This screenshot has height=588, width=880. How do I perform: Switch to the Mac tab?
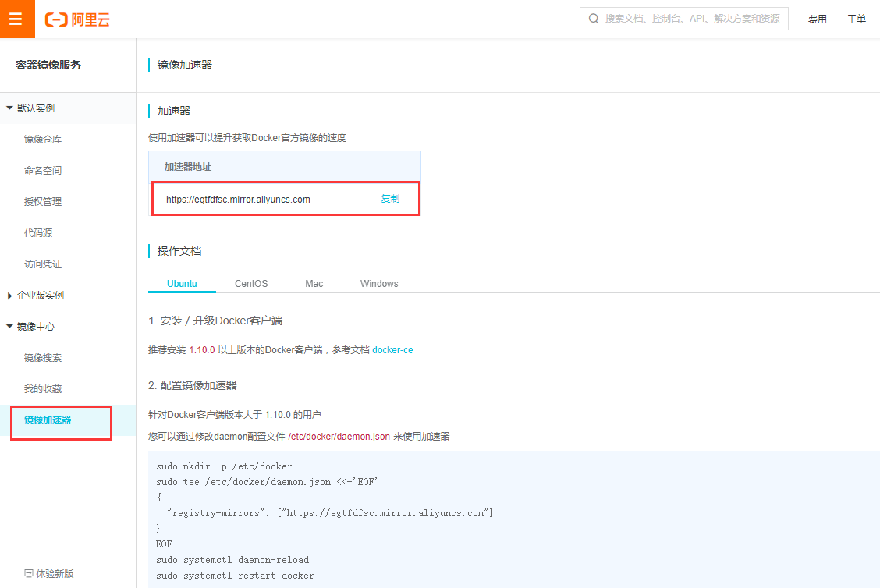[314, 283]
